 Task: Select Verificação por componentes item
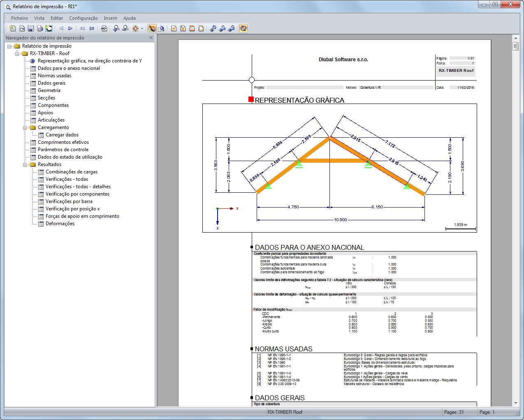coord(77,194)
